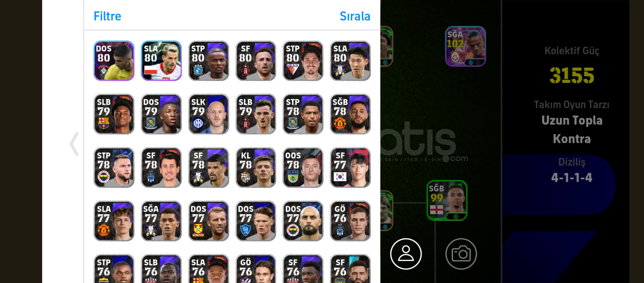Viewport: 644px width, 283px height.
Task: Open the Filtre options
Action: click(107, 16)
